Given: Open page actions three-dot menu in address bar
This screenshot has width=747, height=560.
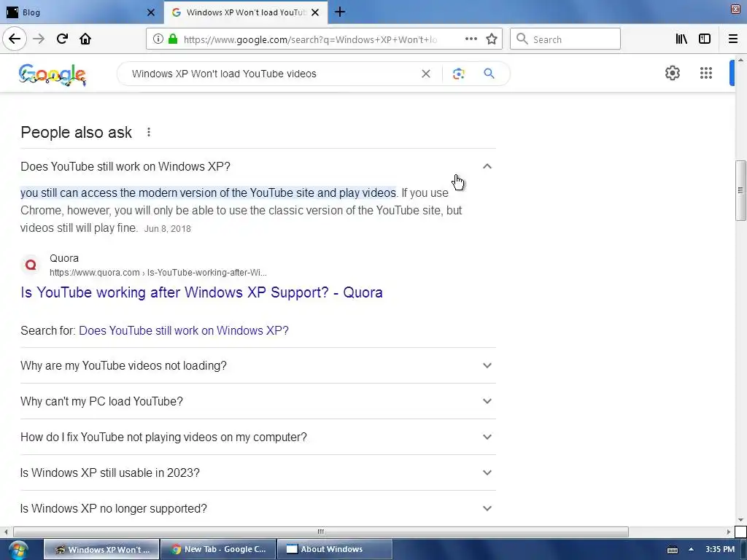Looking at the screenshot, I should coord(471,39).
